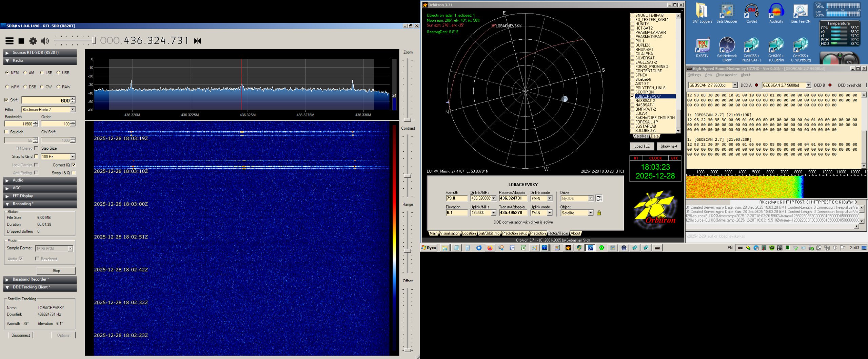Click the Load TLE button

[x=642, y=147]
